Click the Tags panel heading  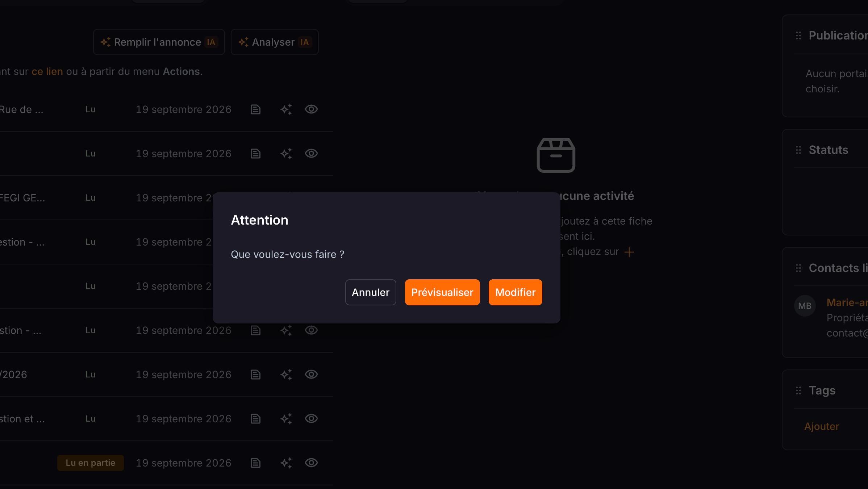[x=822, y=390]
